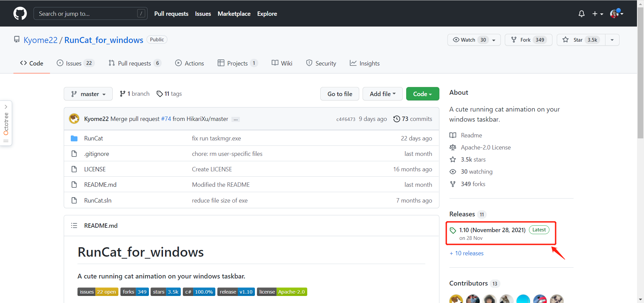View the 11 tags link
The image size is (644, 303).
169,94
